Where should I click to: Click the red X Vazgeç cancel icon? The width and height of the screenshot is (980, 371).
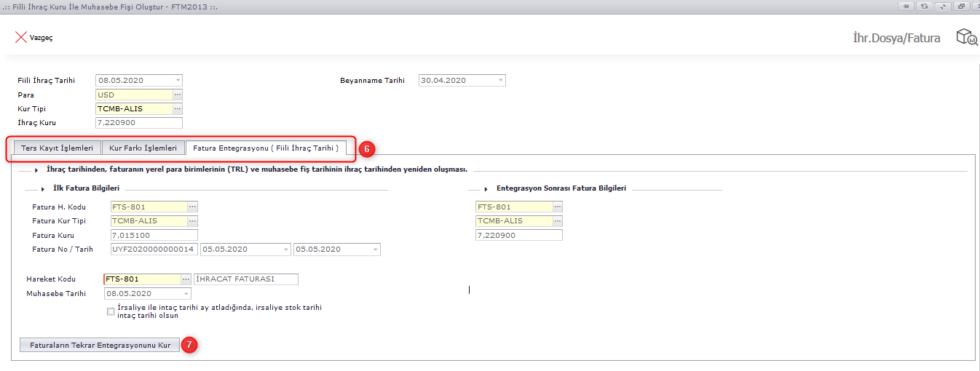coord(21,37)
